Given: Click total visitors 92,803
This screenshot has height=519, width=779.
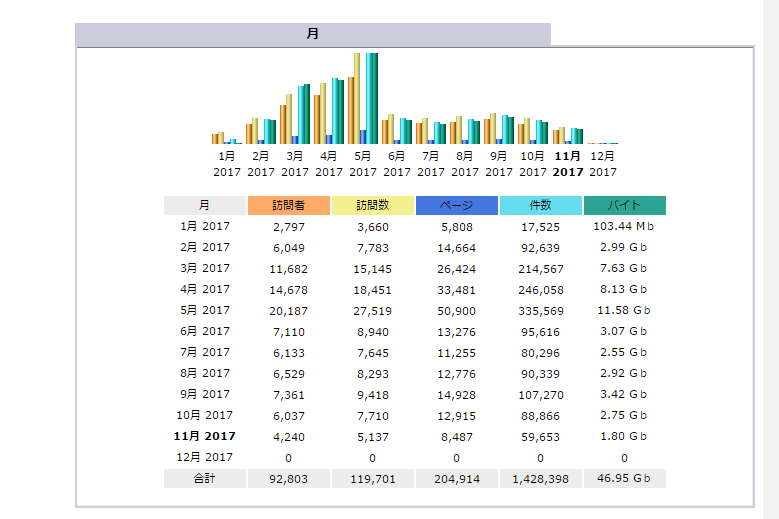Looking at the screenshot, I should [x=289, y=479].
